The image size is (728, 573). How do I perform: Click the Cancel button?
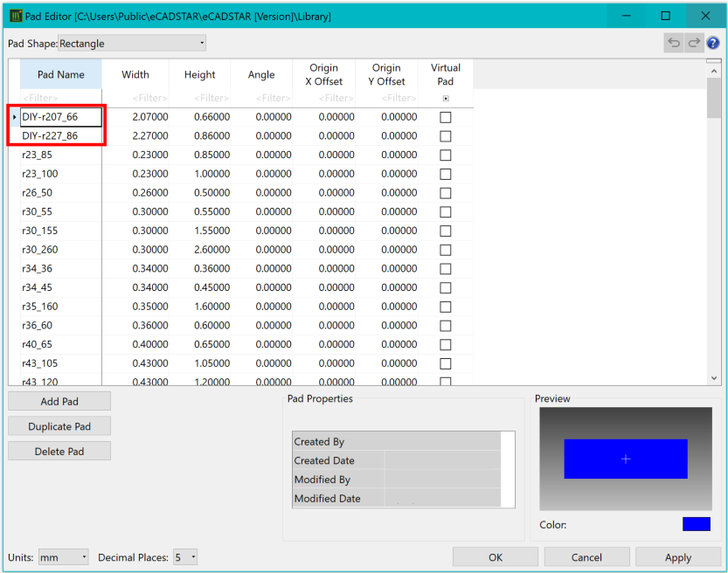coord(586,557)
